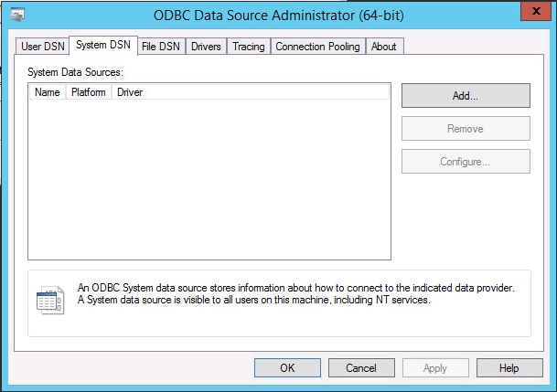Click the Apply button

coord(435,368)
